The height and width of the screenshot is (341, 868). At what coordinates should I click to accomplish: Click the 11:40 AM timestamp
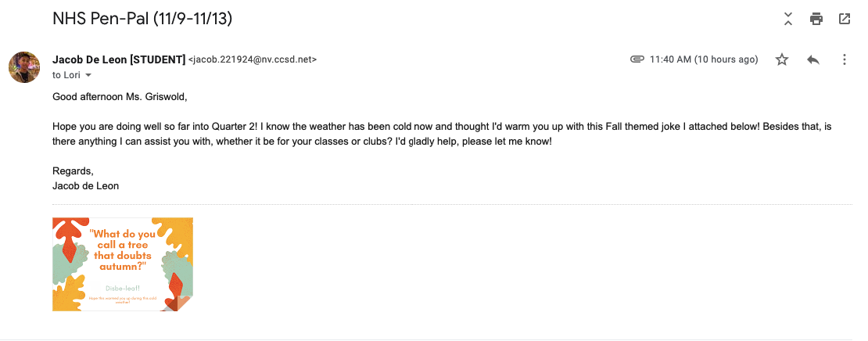click(x=704, y=59)
